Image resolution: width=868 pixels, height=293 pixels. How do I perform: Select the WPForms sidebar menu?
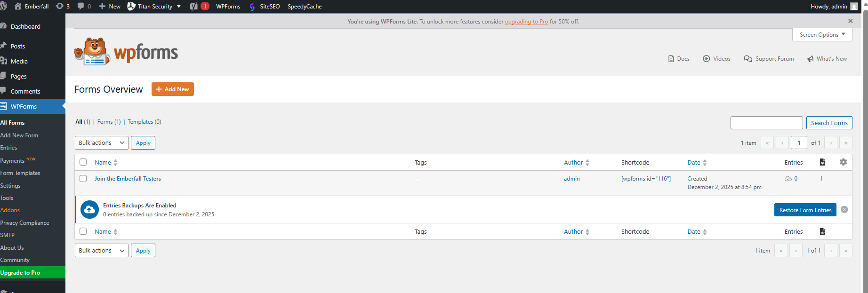point(32,106)
